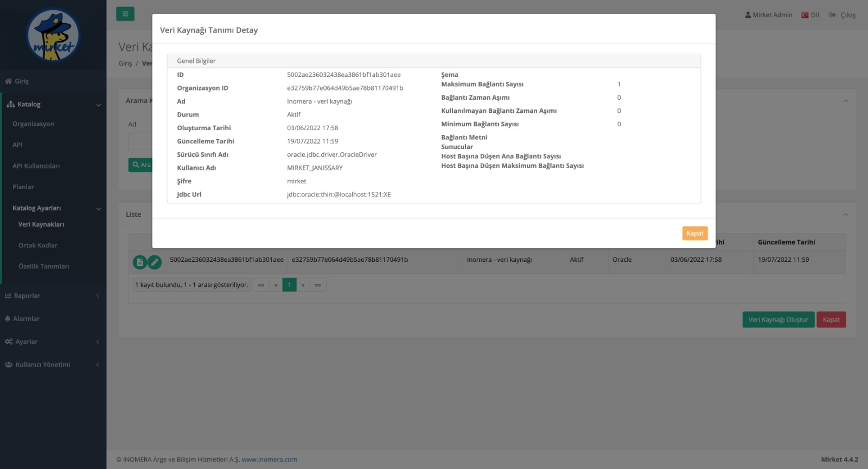Click the Genel Bilgiler panel header

click(434, 61)
